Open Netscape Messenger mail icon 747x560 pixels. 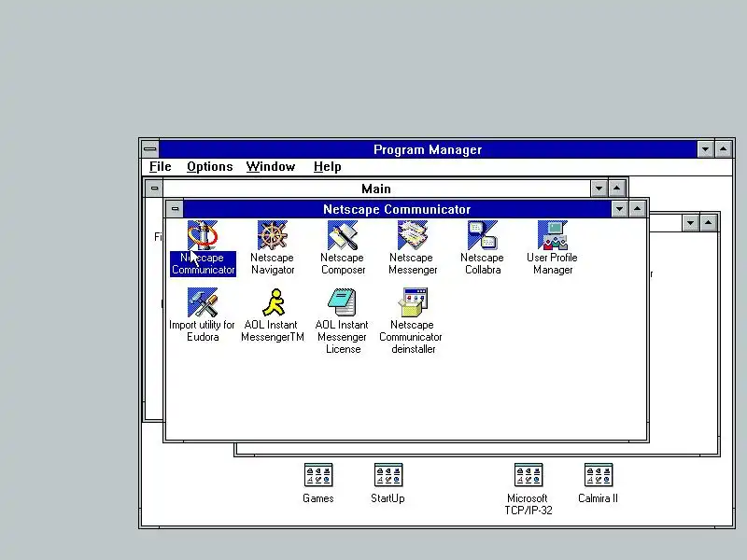click(413, 235)
